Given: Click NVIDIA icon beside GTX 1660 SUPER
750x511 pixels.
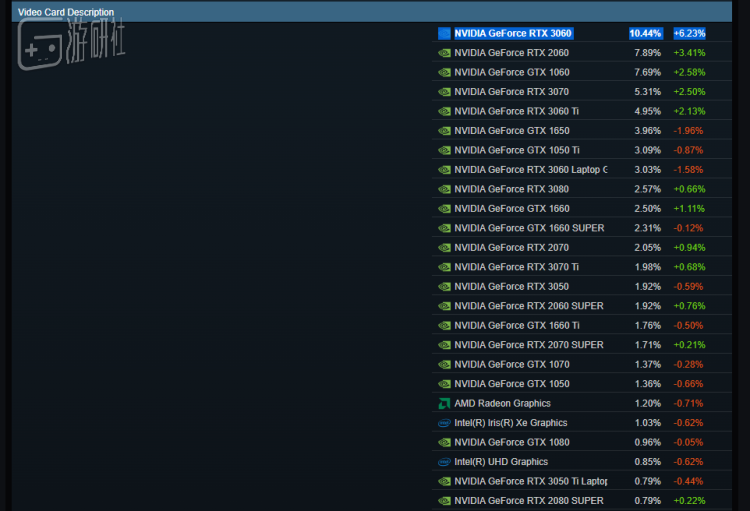Looking at the screenshot, I should point(444,228).
